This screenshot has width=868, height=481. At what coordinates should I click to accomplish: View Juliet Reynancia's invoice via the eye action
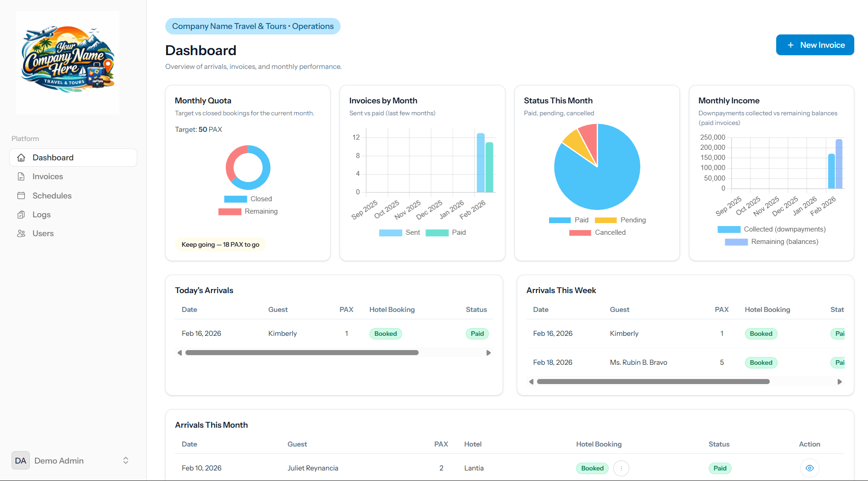pos(809,468)
